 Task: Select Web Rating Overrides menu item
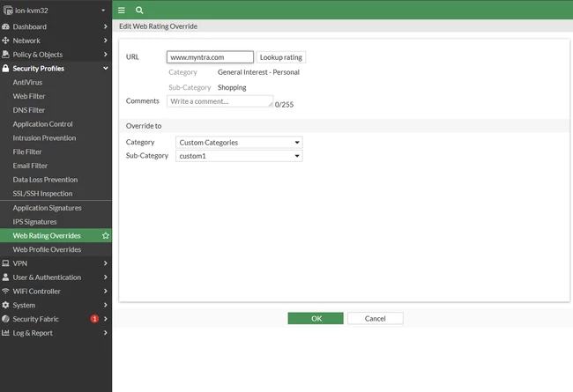56,235
